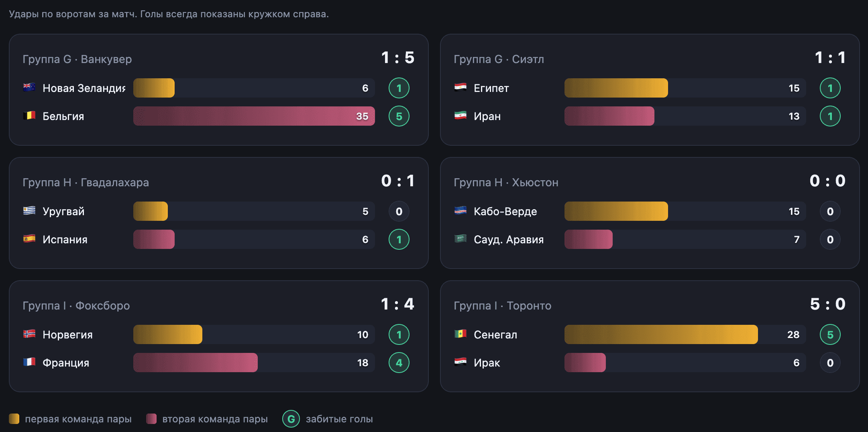Click Belgium's goal circle showing 5

(x=399, y=116)
